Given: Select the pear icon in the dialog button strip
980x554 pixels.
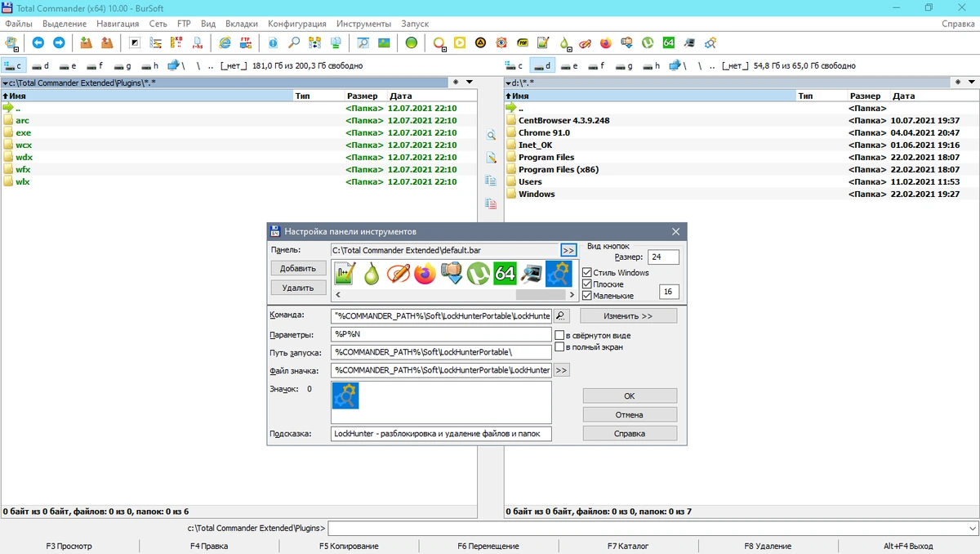Looking at the screenshot, I should [x=372, y=274].
